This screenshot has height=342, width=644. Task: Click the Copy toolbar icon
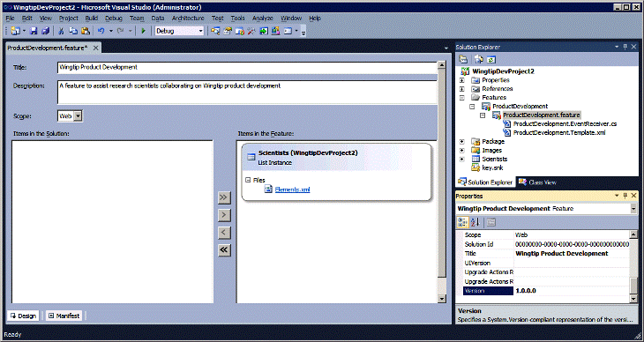[x=73, y=31]
